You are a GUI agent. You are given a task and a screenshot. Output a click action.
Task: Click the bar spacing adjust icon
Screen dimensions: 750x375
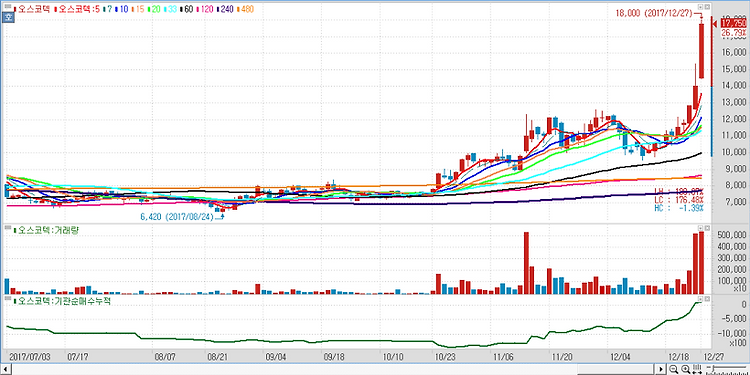pos(697,369)
